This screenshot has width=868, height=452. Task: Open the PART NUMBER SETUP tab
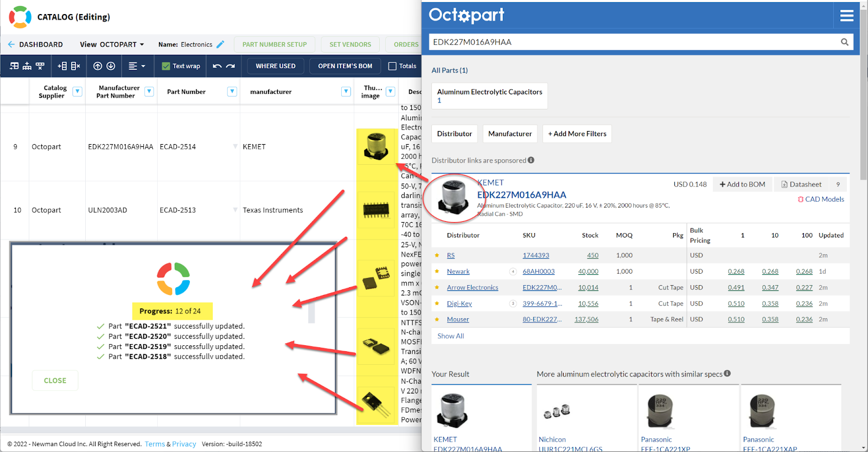[x=275, y=44]
